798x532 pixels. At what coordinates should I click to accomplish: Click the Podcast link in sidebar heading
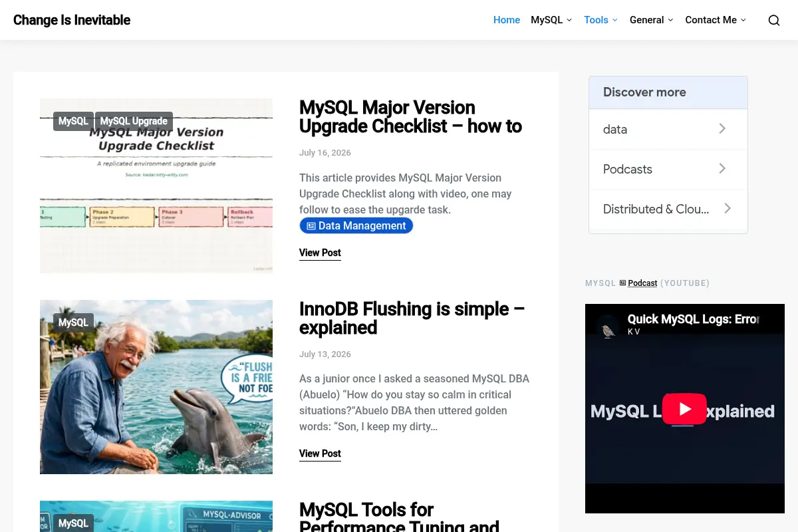(642, 283)
